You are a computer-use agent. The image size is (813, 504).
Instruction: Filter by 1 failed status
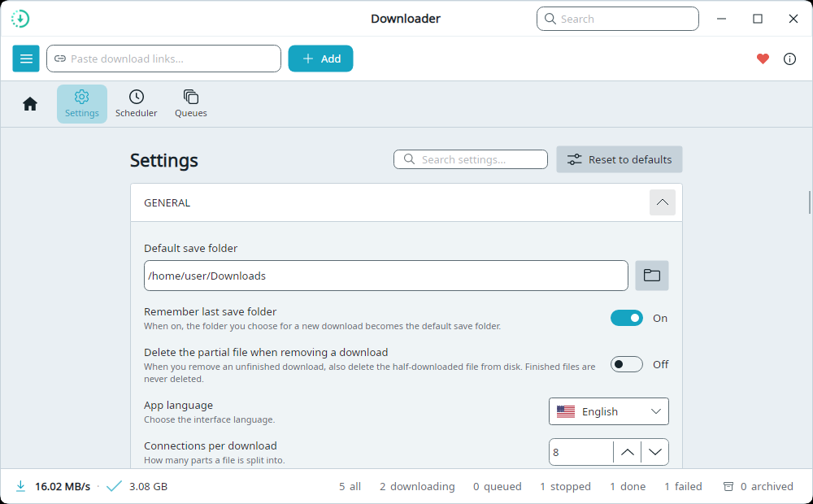(x=683, y=486)
